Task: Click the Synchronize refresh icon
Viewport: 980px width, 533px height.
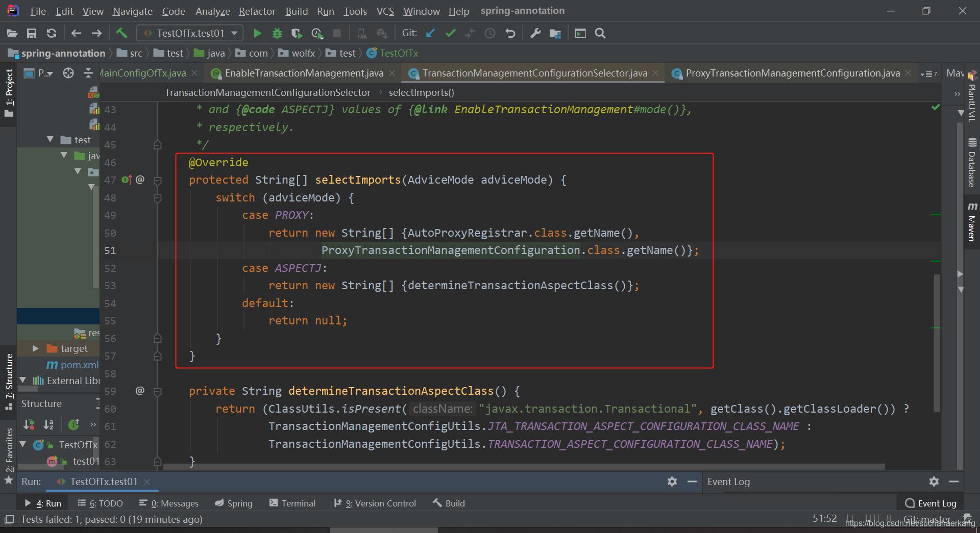Action: (x=51, y=33)
